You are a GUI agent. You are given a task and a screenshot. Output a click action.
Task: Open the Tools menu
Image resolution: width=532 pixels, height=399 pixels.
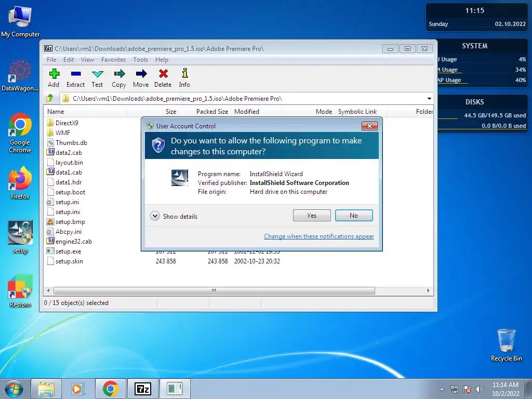pyautogui.click(x=140, y=60)
